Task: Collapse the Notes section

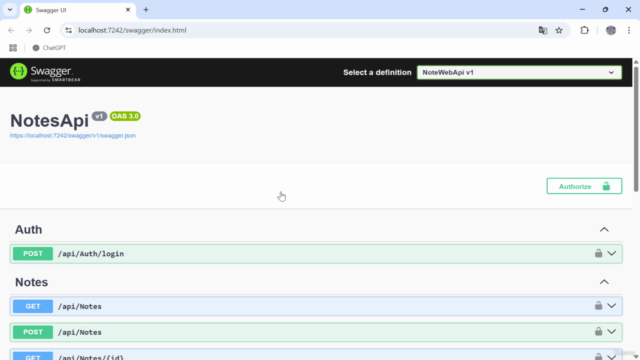Action: [604, 282]
